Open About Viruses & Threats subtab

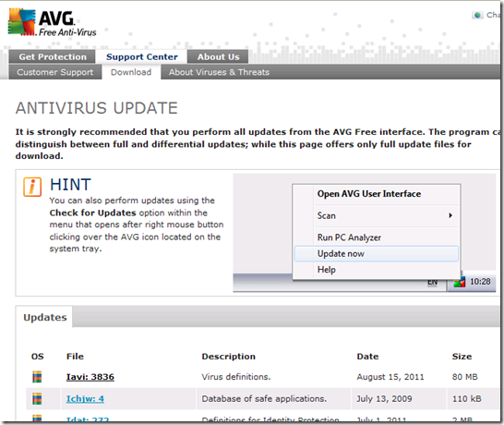pyautogui.click(x=219, y=72)
